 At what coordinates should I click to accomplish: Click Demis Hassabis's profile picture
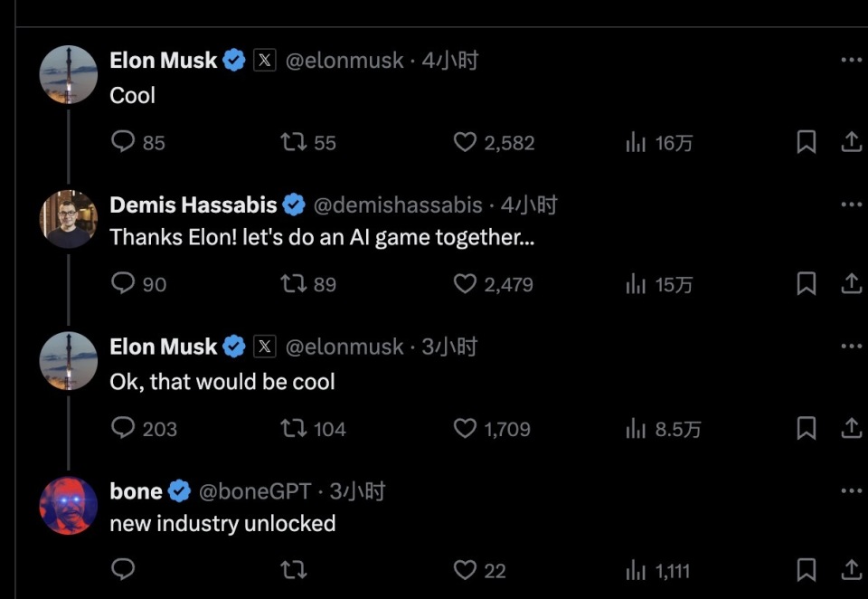coord(69,219)
